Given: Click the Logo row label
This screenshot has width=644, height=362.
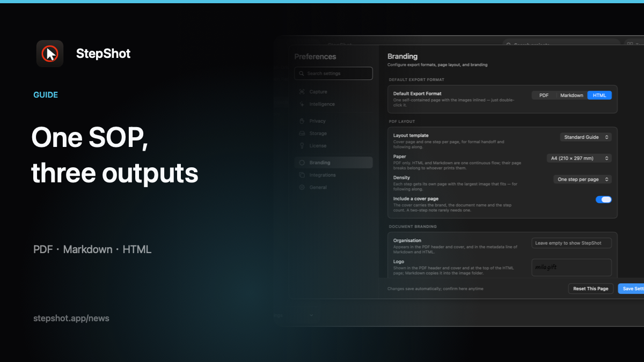Looking at the screenshot, I should pyautogui.click(x=399, y=262).
